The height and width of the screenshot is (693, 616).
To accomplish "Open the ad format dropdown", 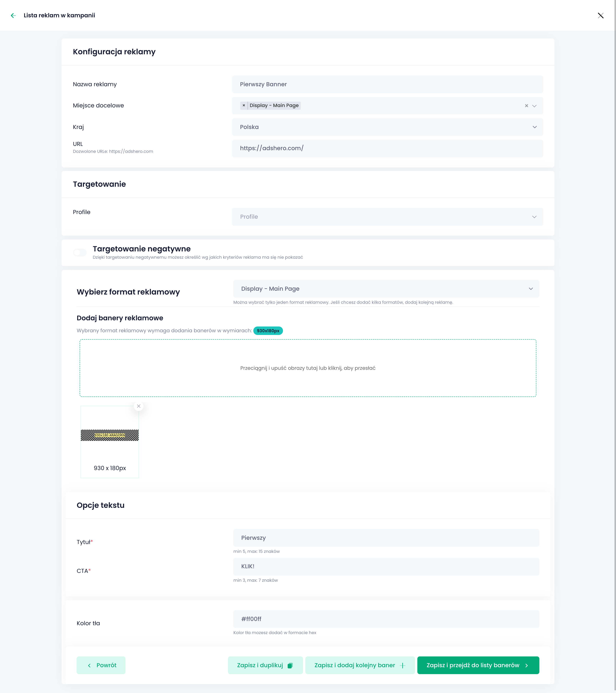I will (x=386, y=289).
